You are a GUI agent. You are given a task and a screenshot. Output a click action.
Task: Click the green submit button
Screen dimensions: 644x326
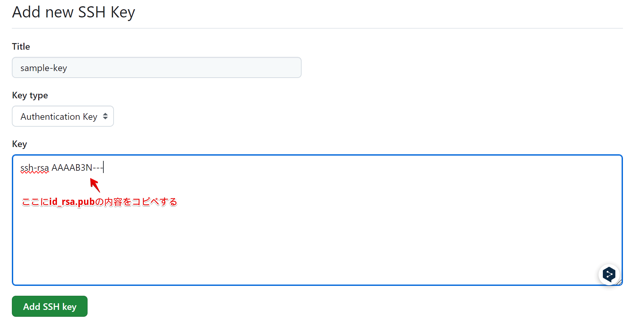click(x=49, y=306)
